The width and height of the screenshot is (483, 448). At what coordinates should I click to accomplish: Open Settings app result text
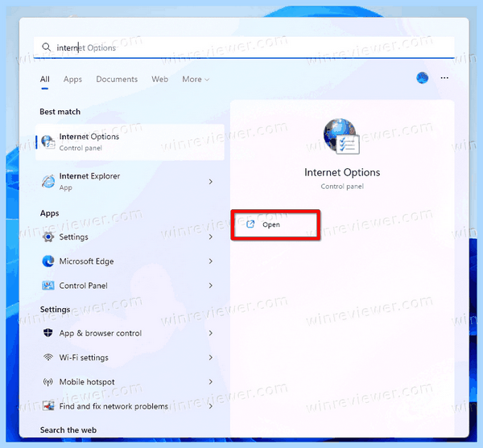73,237
